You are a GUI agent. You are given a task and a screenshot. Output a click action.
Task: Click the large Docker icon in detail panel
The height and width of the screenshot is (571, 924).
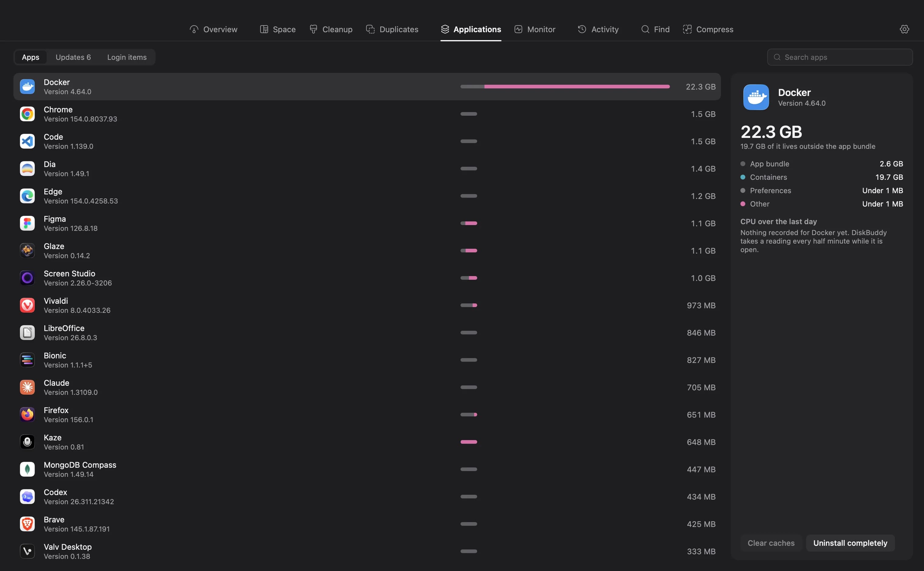[x=756, y=97]
